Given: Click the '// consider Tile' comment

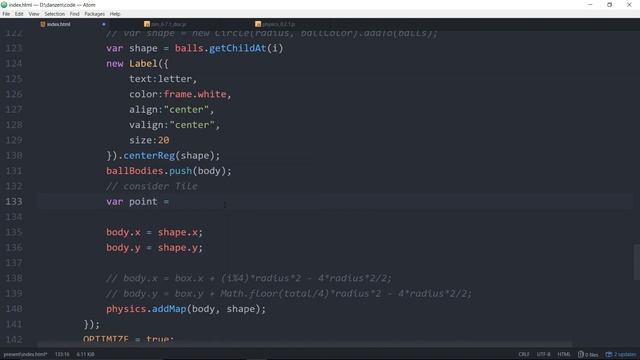Looking at the screenshot, I should 152,187.
